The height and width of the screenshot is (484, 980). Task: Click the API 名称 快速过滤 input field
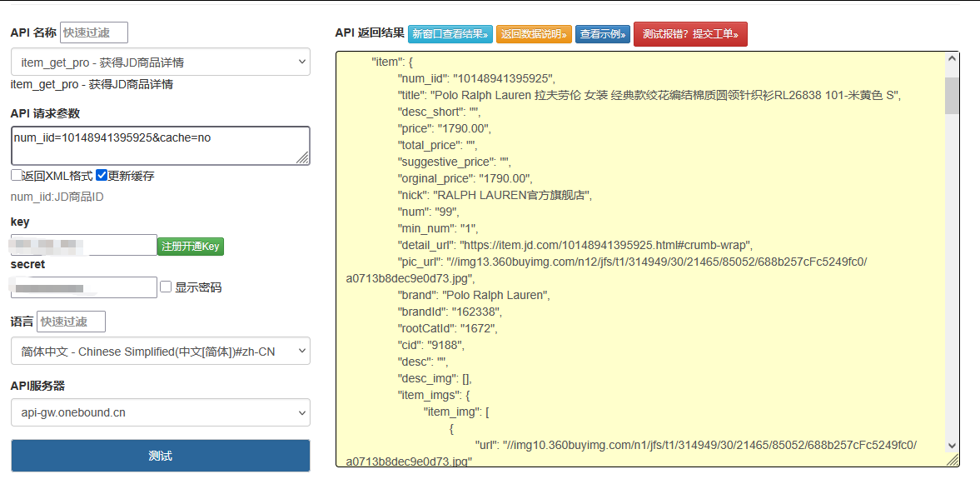tap(93, 32)
